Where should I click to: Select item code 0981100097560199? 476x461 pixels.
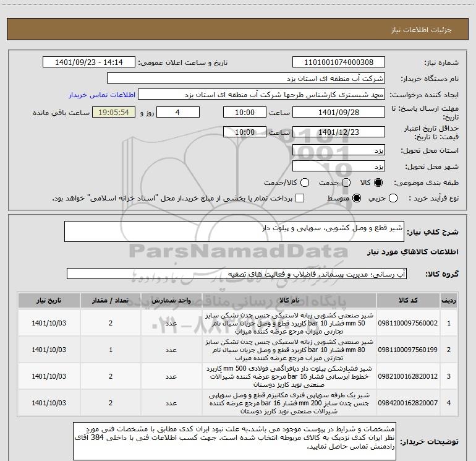(x=408, y=350)
